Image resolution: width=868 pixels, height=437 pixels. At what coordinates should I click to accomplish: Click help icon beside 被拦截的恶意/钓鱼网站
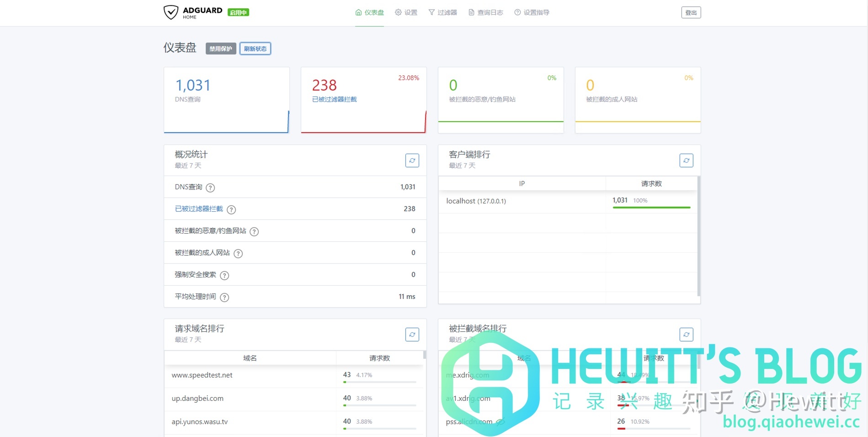(x=254, y=232)
